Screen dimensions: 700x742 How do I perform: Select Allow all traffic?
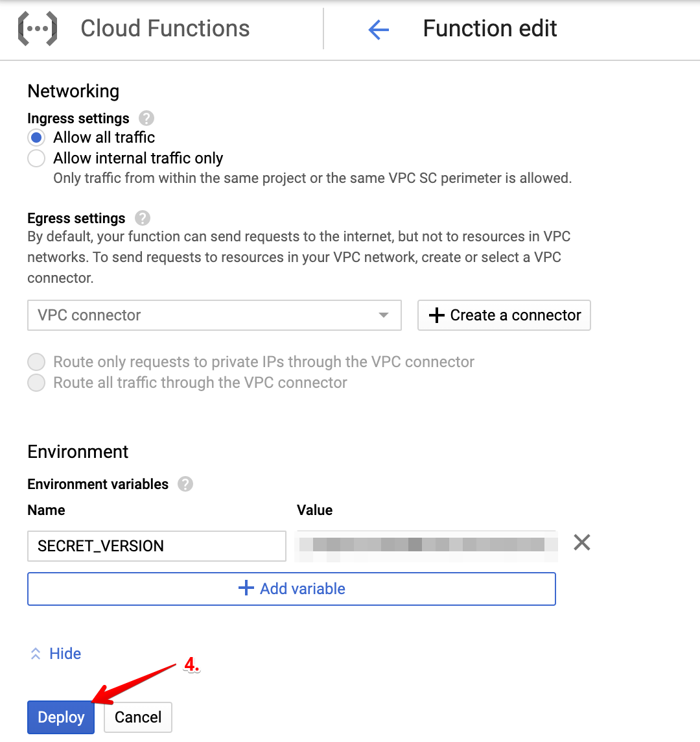(x=36, y=138)
